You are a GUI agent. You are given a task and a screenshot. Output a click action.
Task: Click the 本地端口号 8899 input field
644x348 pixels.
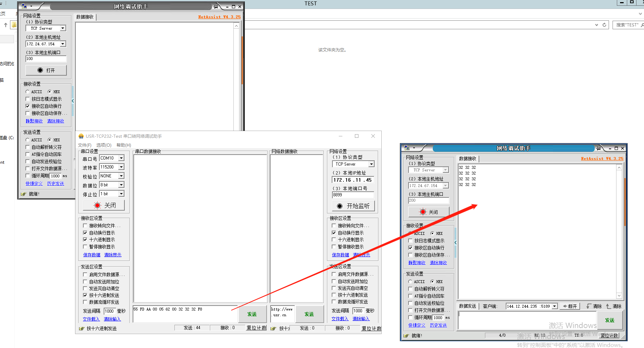tap(353, 195)
